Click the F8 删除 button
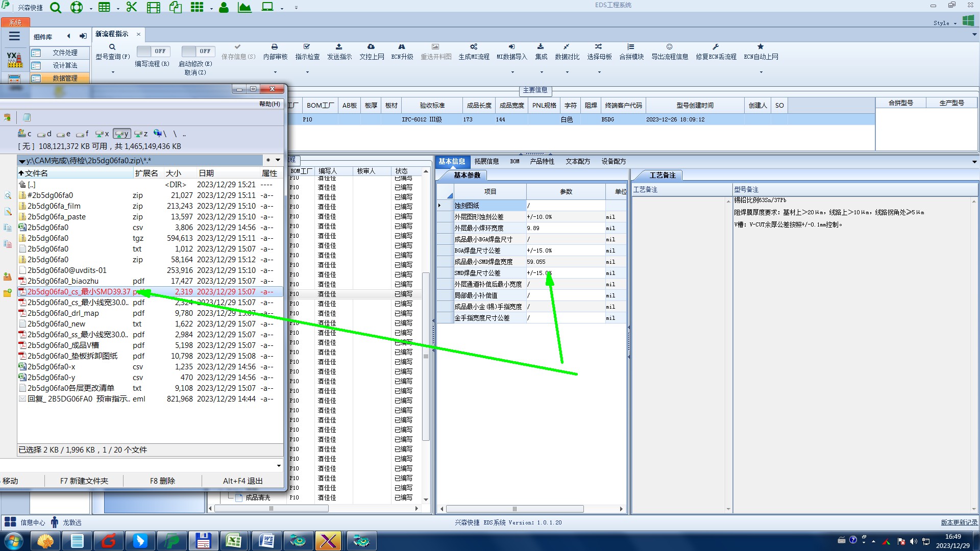This screenshot has width=980, height=551. 162,481
